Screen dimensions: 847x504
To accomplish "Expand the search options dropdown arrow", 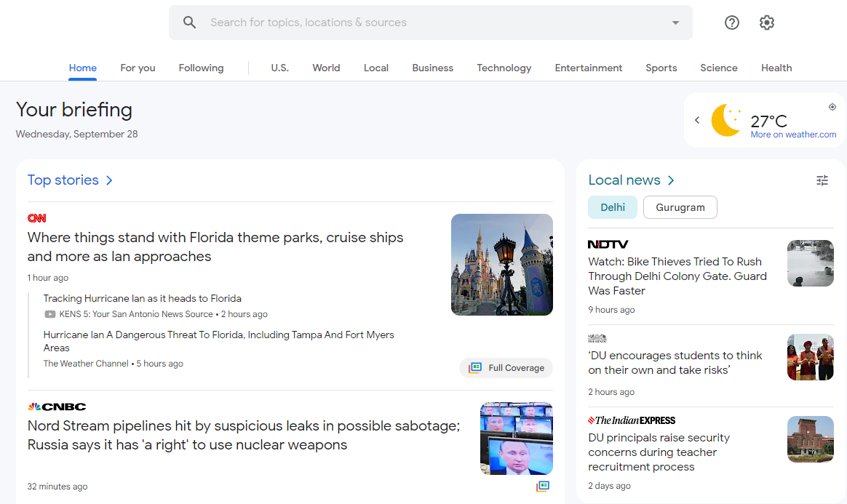I will click(x=675, y=23).
